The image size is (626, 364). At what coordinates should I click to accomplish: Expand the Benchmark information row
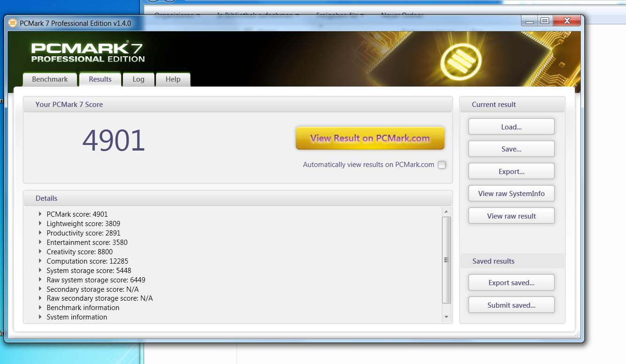(x=40, y=308)
